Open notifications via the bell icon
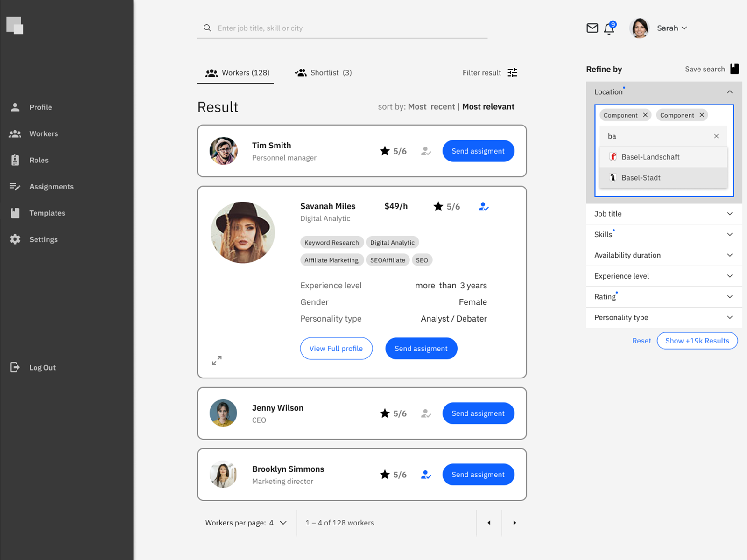Image resolution: width=747 pixels, height=560 pixels. (609, 28)
